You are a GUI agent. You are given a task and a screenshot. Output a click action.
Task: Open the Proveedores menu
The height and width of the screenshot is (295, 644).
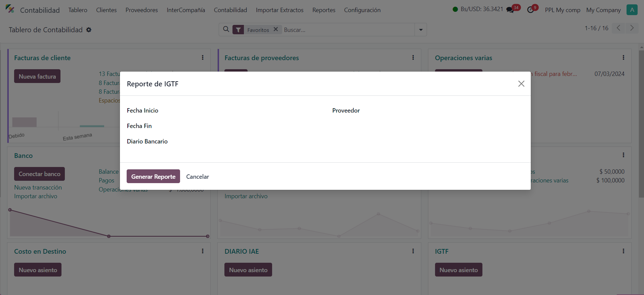click(x=141, y=10)
